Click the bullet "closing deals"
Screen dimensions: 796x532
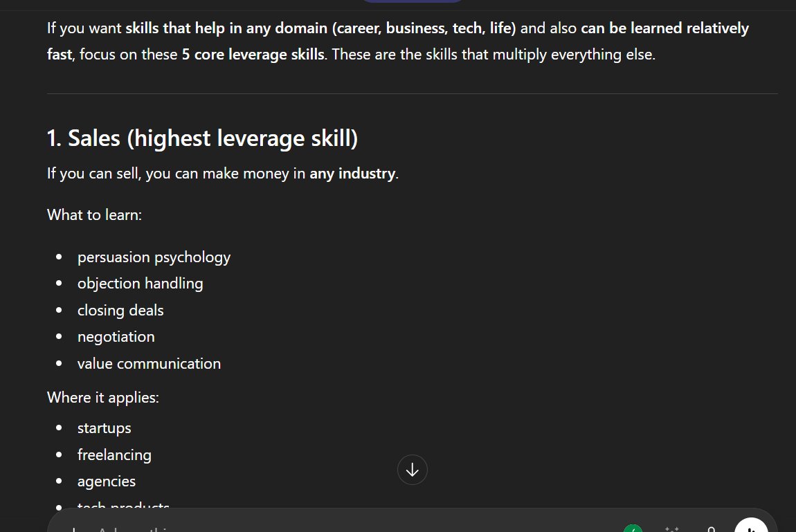(x=120, y=311)
